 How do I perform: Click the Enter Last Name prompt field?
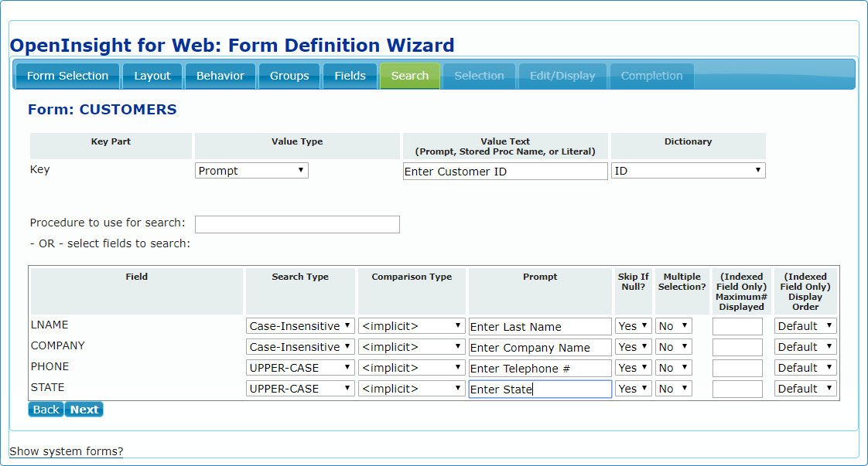point(540,327)
